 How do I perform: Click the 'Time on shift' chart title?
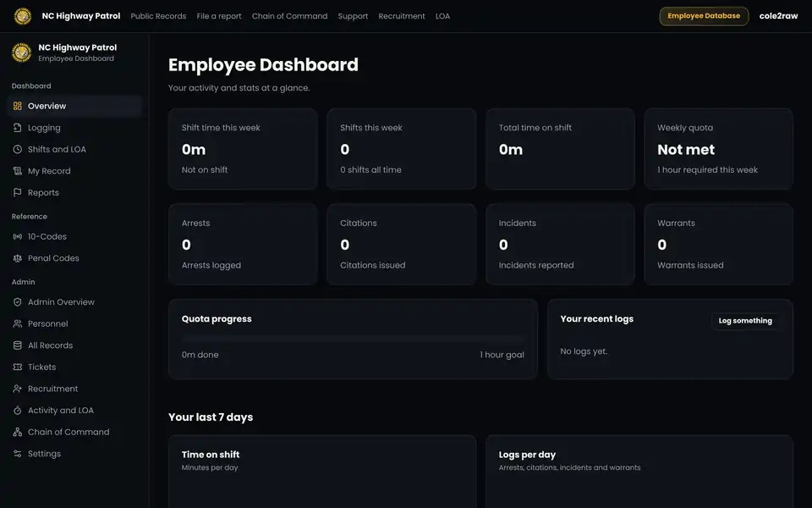coord(211,455)
